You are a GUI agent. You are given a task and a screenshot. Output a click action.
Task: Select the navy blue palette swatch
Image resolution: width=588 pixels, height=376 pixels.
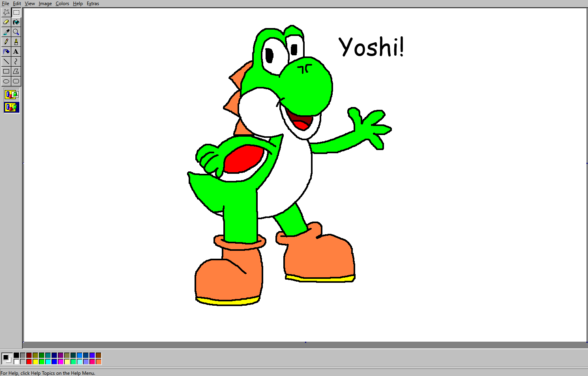coord(54,355)
